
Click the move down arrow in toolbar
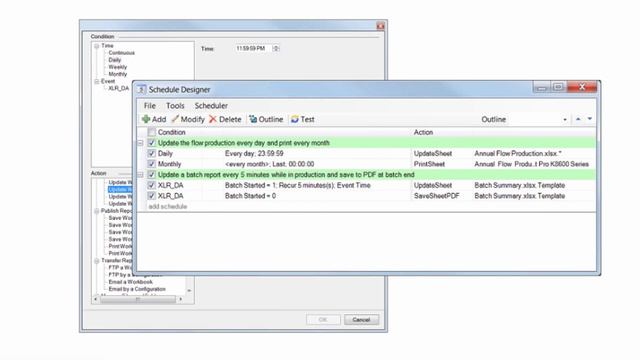pyautogui.click(x=590, y=119)
